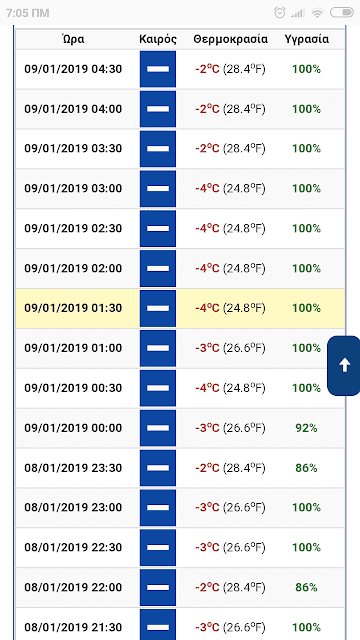Image resolution: width=360 pixels, height=640 pixels.
Task: Select the Υγρασία column header
Action: coord(307,39)
